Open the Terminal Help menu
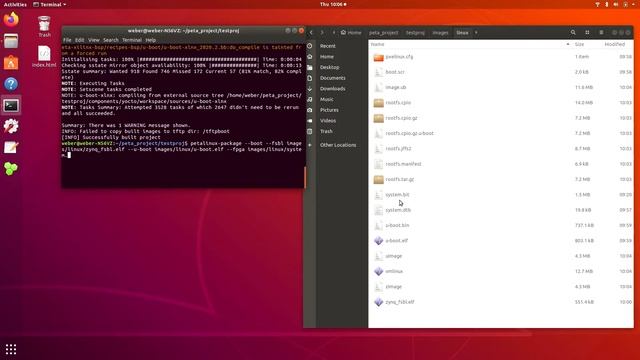Image resolution: width=640 pixels, height=360 pixels. pyautogui.click(x=151, y=40)
